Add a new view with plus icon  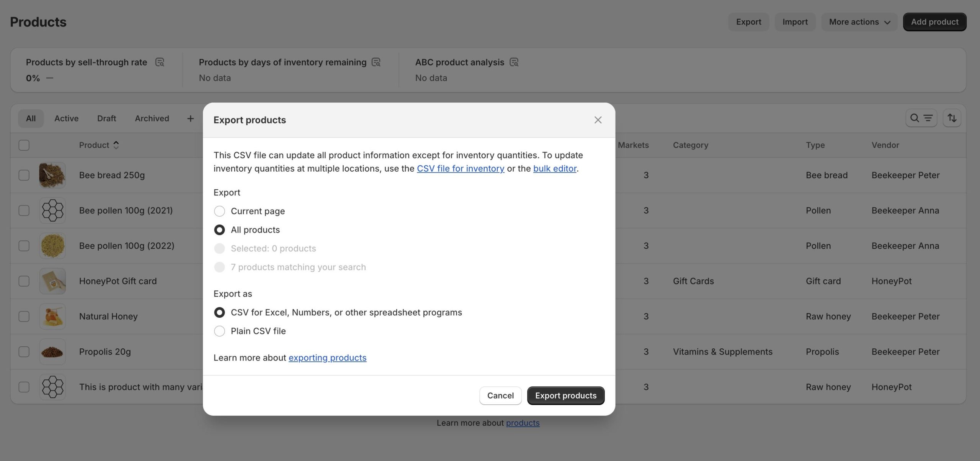[x=190, y=118]
